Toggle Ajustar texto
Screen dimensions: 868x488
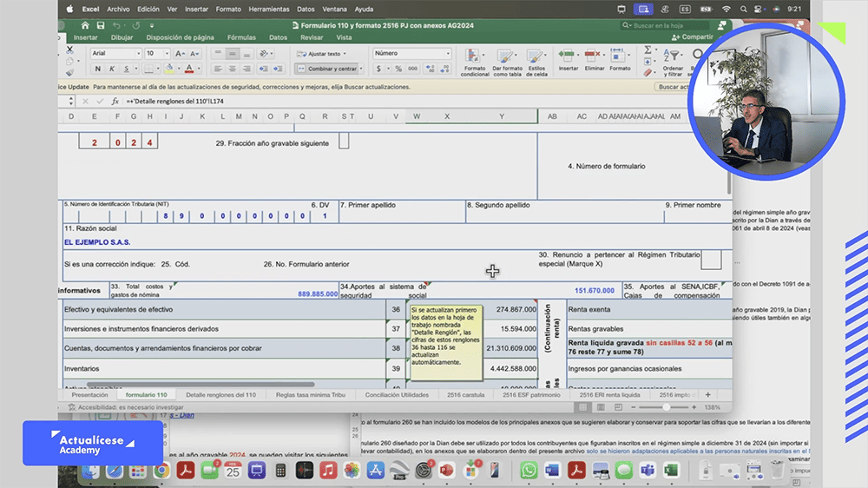pos(321,54)
